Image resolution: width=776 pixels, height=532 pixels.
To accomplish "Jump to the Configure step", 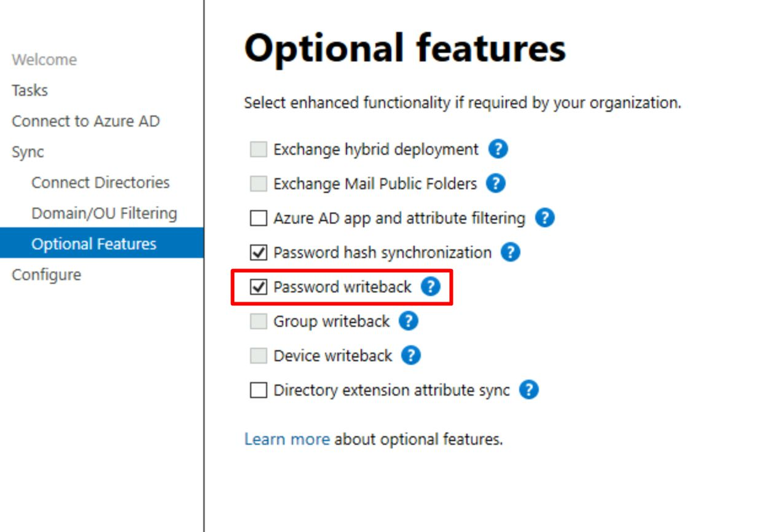I will pyautogui.click(x=46, y=275).
